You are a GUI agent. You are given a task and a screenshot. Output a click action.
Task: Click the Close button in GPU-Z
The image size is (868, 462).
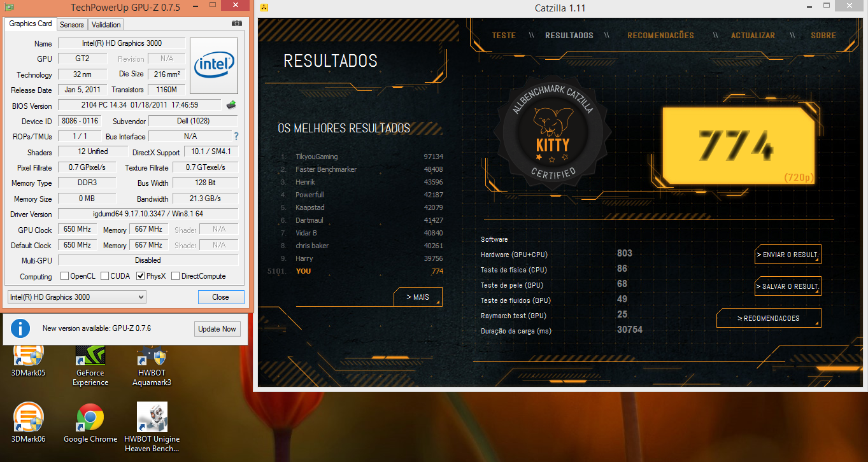(x=220, y=297)
